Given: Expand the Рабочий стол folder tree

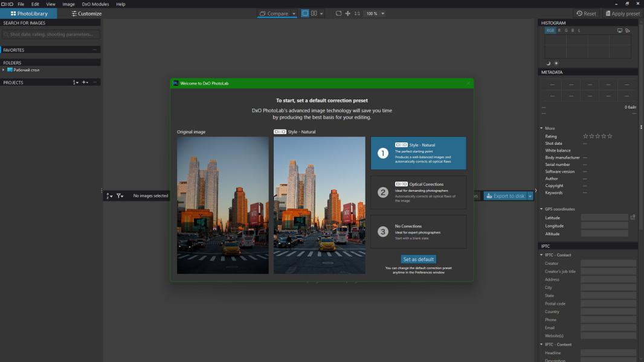Looking at the screenshot, I should (3, 70).
